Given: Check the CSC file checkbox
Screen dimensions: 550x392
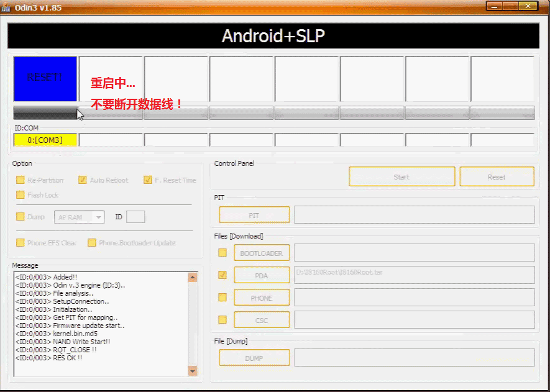Looking at the screenshot, I should (x=222, y=319).
